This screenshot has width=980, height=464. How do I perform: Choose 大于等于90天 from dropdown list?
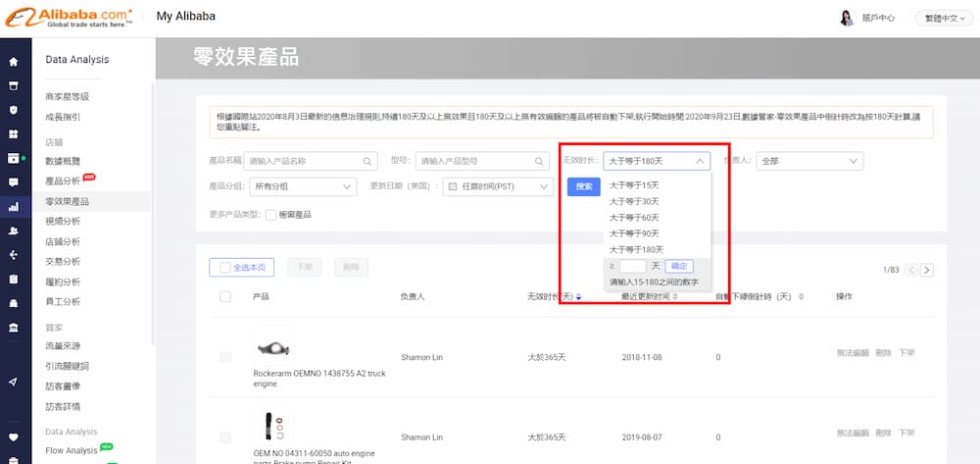point(634,233)
